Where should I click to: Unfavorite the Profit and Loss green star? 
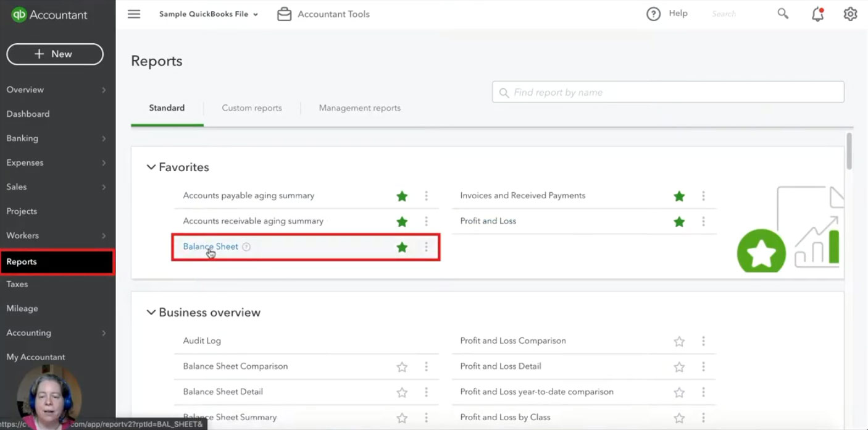[679, 221]
